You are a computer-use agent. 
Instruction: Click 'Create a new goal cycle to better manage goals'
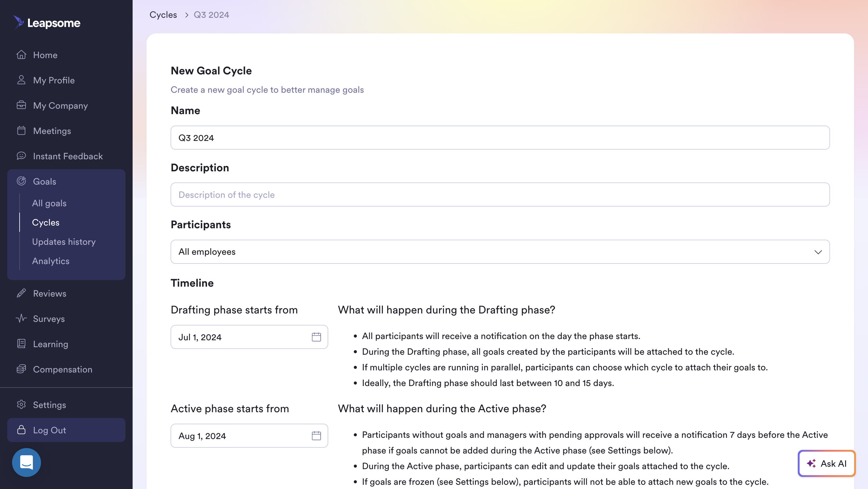[267, 89]
